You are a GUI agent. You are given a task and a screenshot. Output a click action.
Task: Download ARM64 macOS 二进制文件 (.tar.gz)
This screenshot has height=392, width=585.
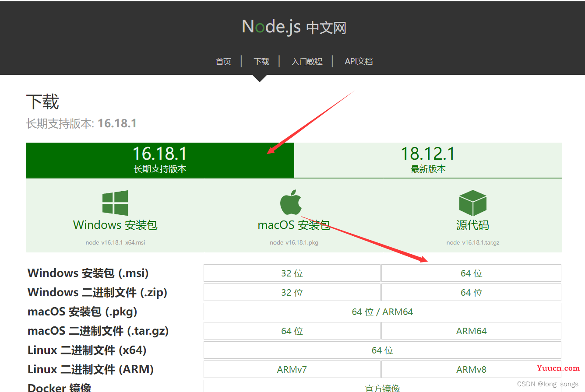[x=471, y=331]
